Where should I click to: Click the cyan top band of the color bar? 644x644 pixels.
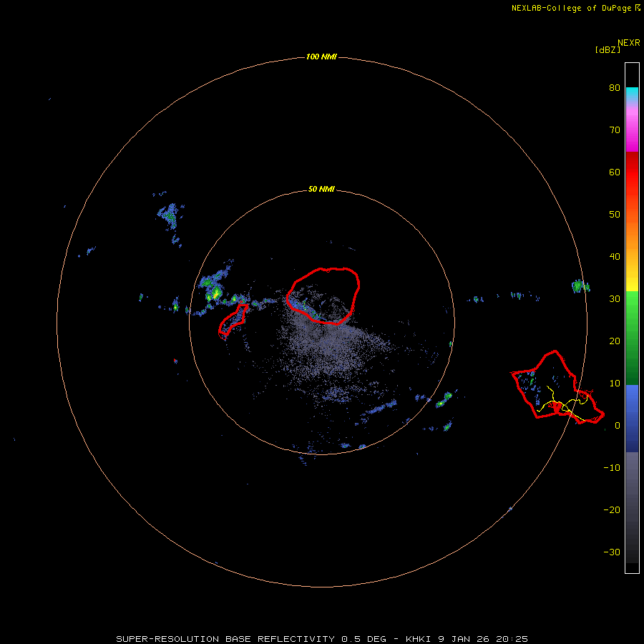(x=632, y=94)
